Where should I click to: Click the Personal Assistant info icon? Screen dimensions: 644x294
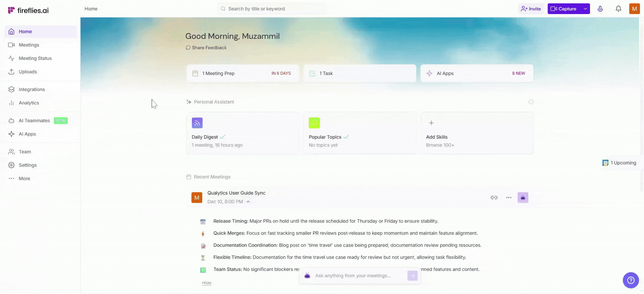pos(531,102)
